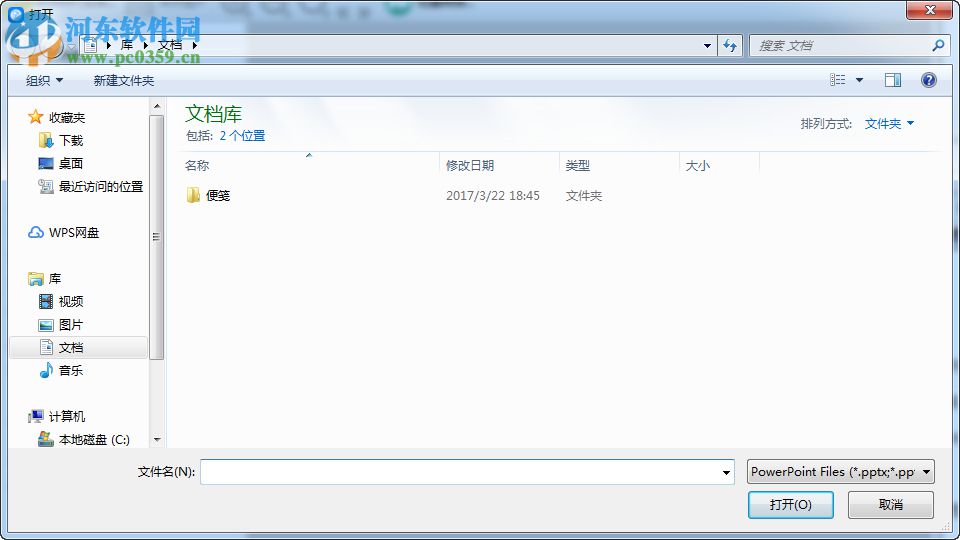This screenshot has height=540, width=960.
Task: Toggle the preview pane icon
Action: 893,80
